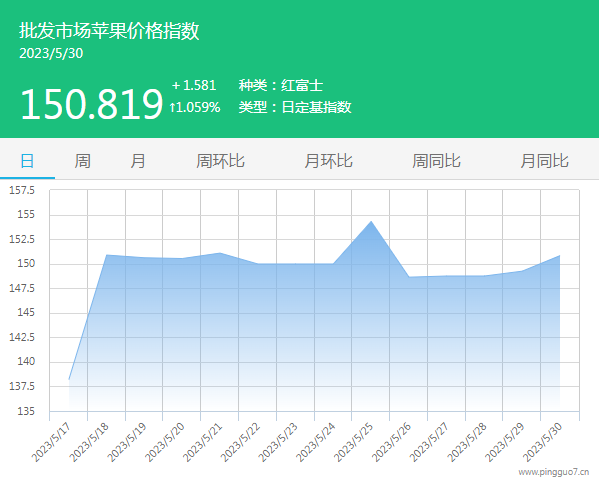The height and width of the screenshot is (483, 599).
Task: Click the 2023/5/17 lowest chart point
Action: (x=69, y=379)
